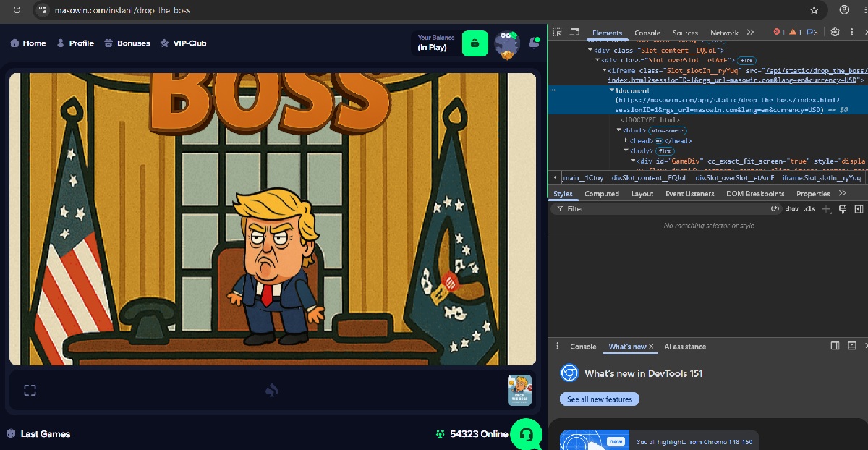Open the Bonuses page
Screen dimensions: 868x450
[127, 43]
